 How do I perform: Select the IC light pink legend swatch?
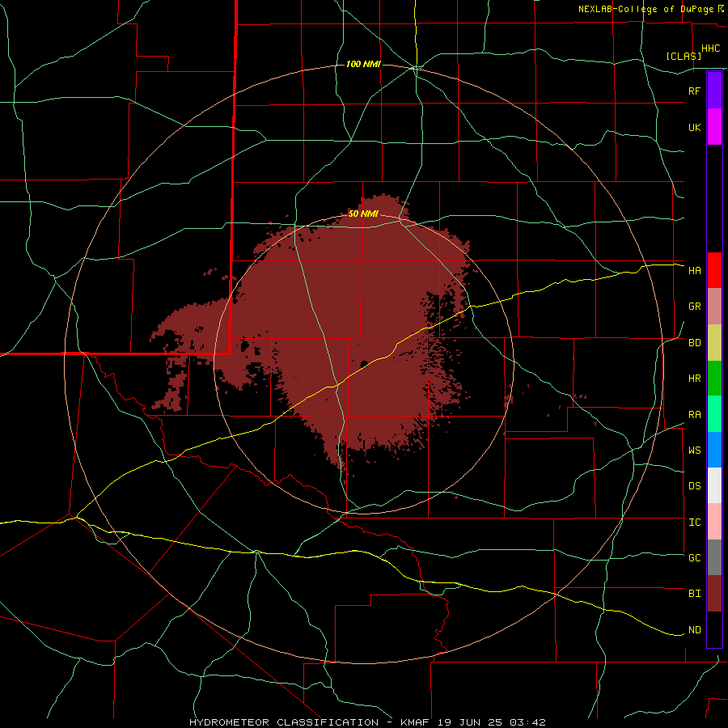714,522
